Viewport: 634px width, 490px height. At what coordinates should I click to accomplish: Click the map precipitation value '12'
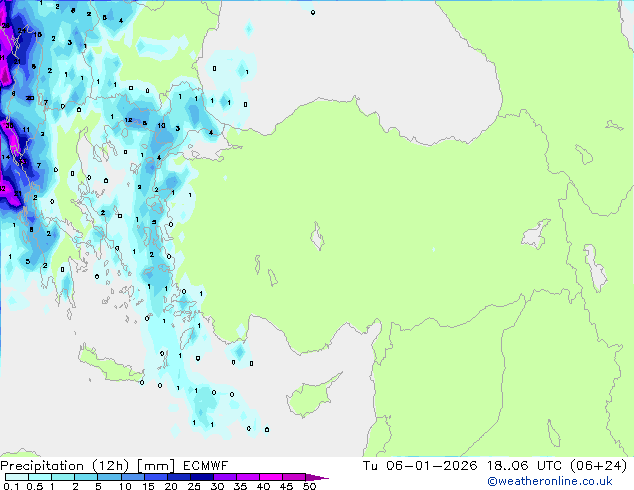coord(128,120)
